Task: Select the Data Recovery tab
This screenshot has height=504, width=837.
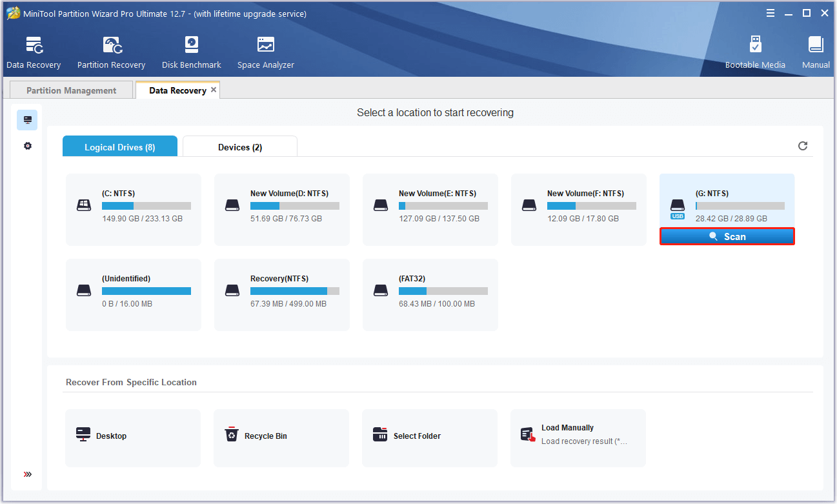Action: (177, 90)
